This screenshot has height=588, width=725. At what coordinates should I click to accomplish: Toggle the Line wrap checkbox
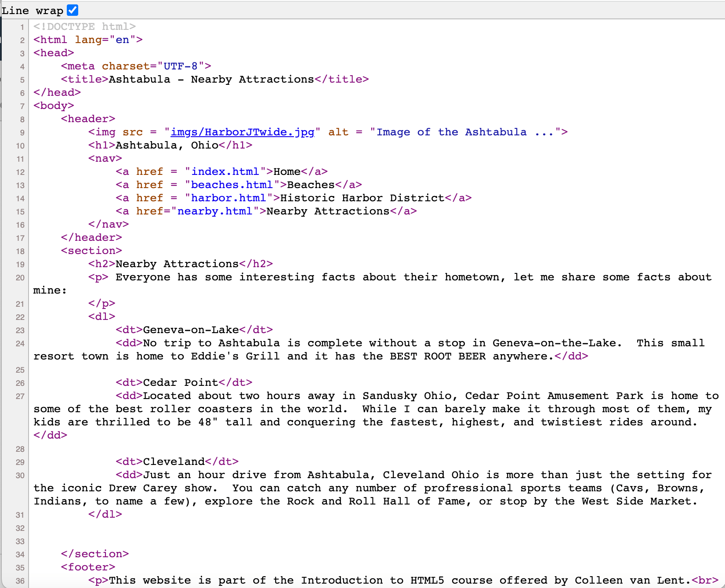[x=72, y=10]
